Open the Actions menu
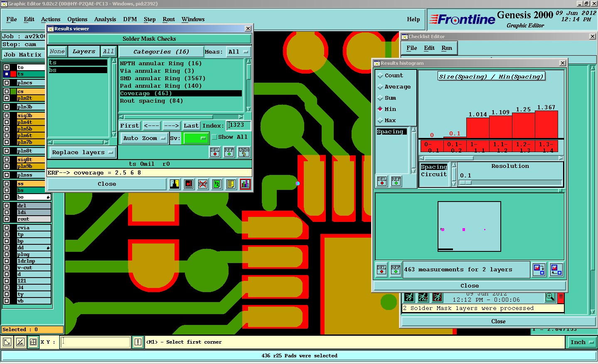The image size is (598, 364). click(51, 19)
